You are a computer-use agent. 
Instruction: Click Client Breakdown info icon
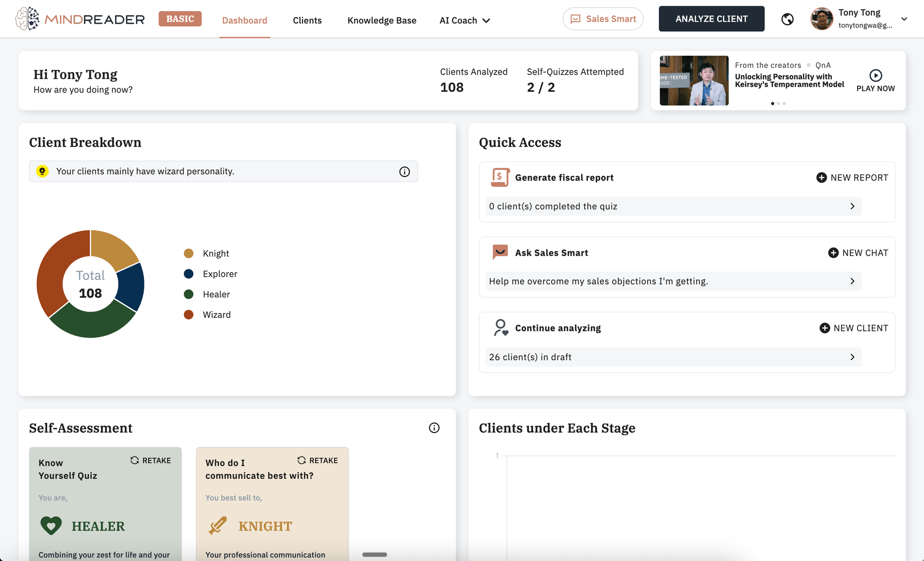click(404, 172)
